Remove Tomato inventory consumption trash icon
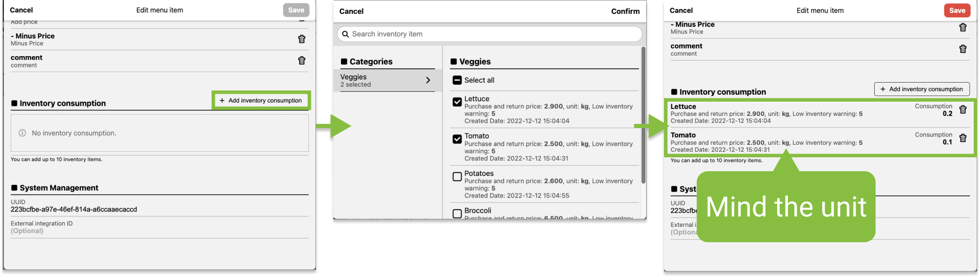 point(963,138)
